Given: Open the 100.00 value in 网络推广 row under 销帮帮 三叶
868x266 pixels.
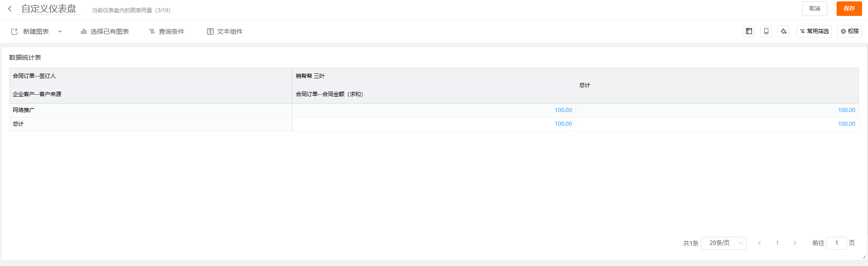Looking at the screenshot, I should click(x=563, y=110).
